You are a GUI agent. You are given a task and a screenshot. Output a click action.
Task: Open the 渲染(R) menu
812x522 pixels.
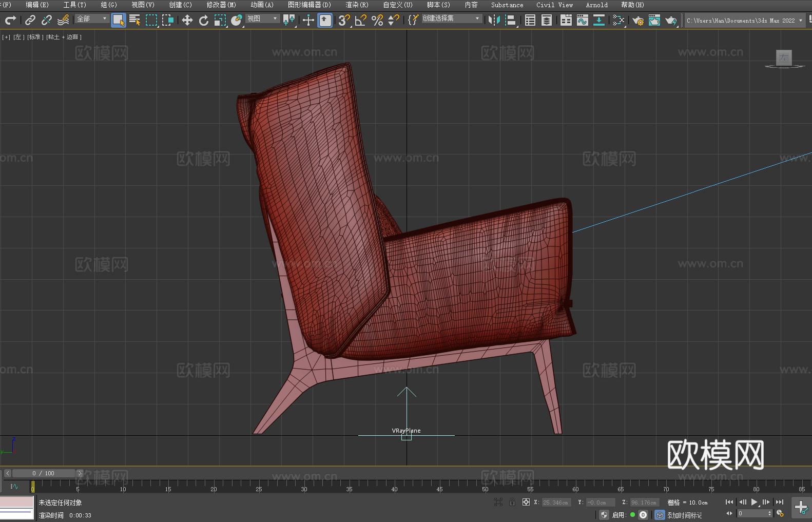tap(357, 5)
